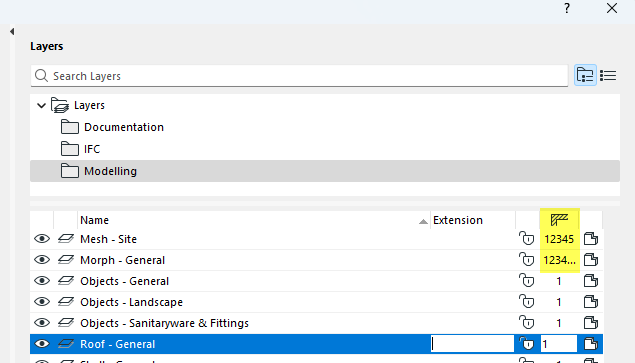
Task: Select the Mesh - Site layer name
Action: point(109,239)
